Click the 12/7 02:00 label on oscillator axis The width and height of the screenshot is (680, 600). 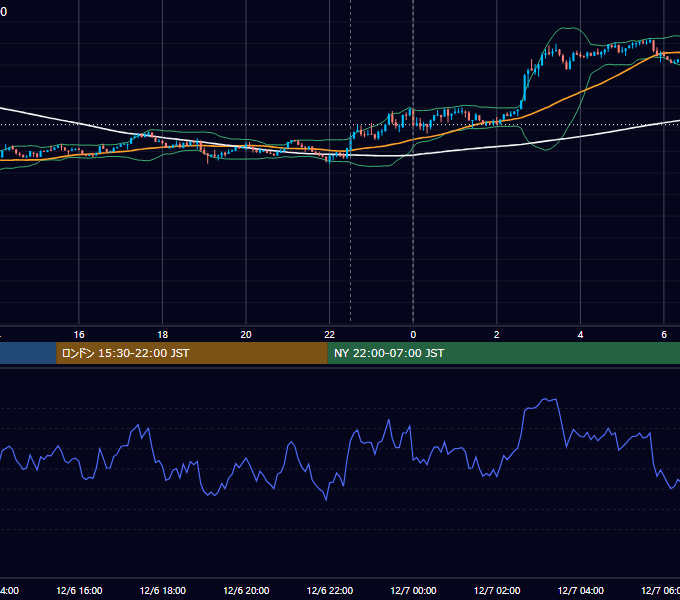(x=497, y=590)
